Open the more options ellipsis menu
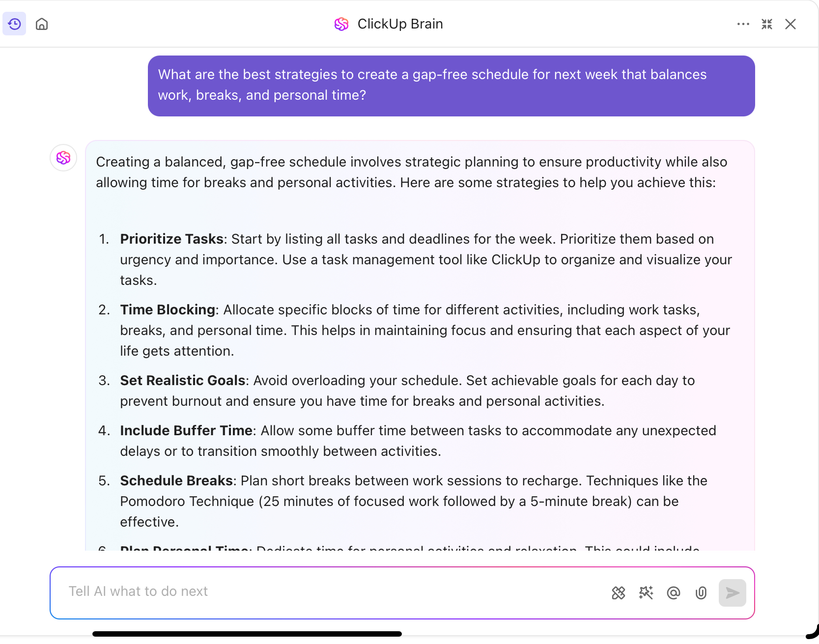This screenshot has height=644, width=819. click(743, 24)
